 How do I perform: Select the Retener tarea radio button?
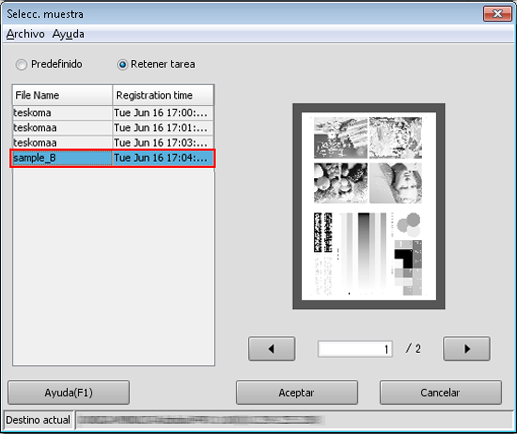(122, 64)
